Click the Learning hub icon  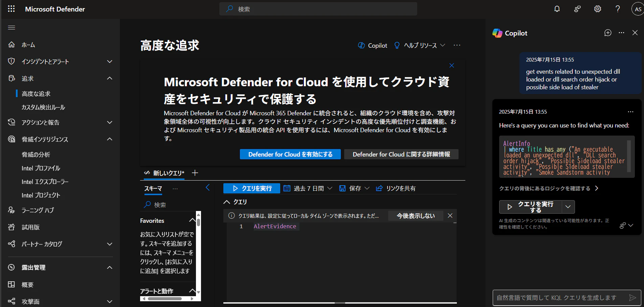12,210
